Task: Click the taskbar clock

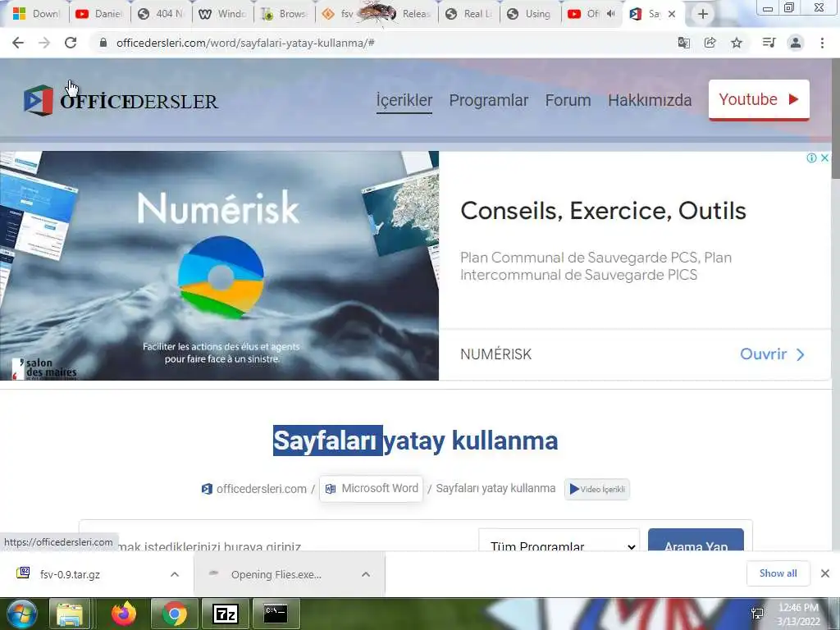Action: tap(798, 614)
